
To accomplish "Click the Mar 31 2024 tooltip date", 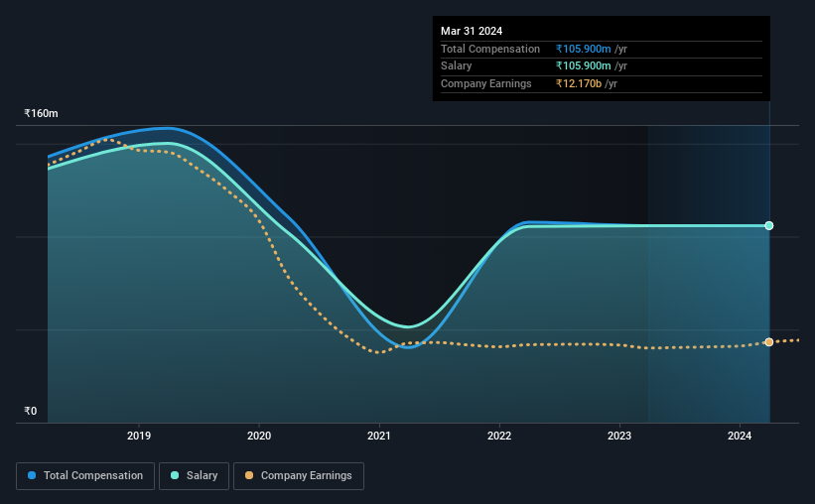I will [x=472, y=31].
